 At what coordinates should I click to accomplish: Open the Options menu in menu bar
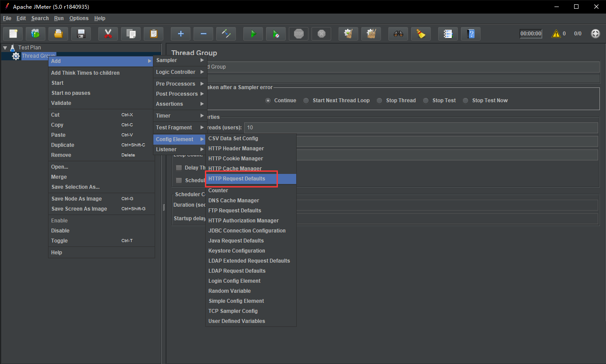coord(79,18)
